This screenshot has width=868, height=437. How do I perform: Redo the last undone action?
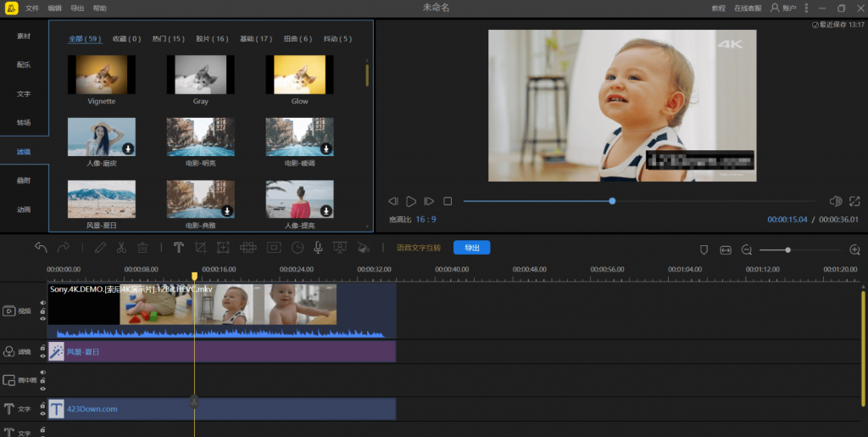[64, 248]
